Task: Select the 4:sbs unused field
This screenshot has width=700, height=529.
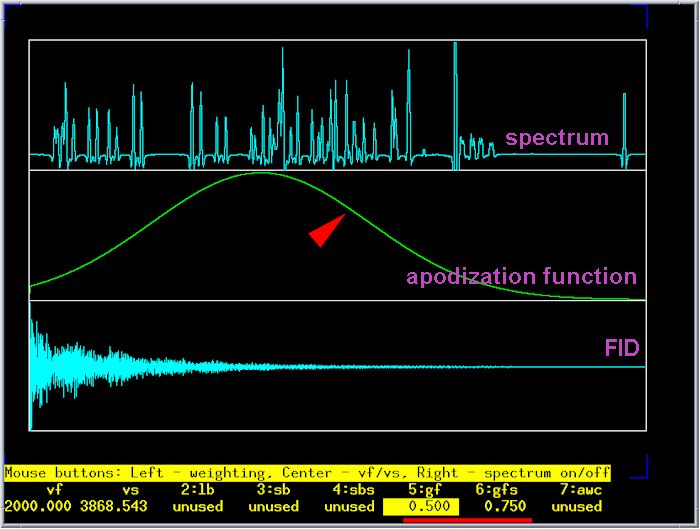Action: coord(350,507)
